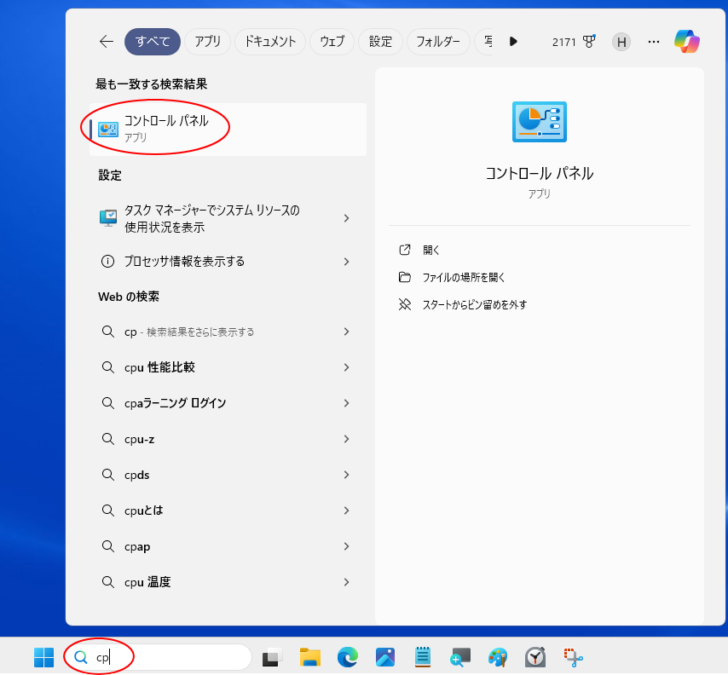Launch Microsoft Edge from the taskbar
This screenshot has height=675, width=728.
coord(347,657)
